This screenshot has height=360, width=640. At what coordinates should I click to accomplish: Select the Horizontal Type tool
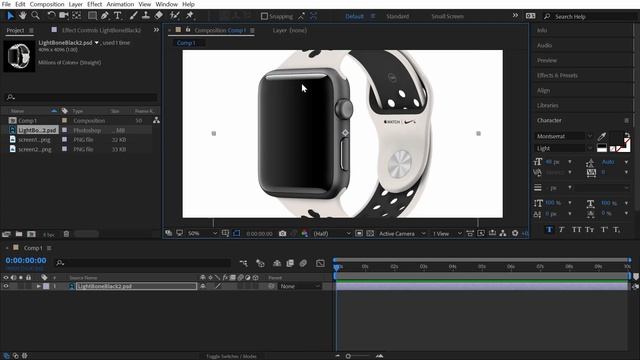tap(118, 16)
